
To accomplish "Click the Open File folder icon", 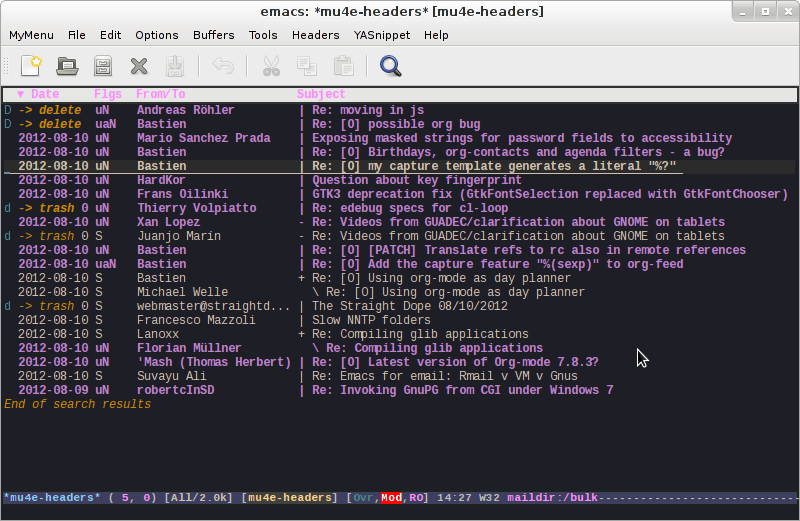I will coord(67,66).
